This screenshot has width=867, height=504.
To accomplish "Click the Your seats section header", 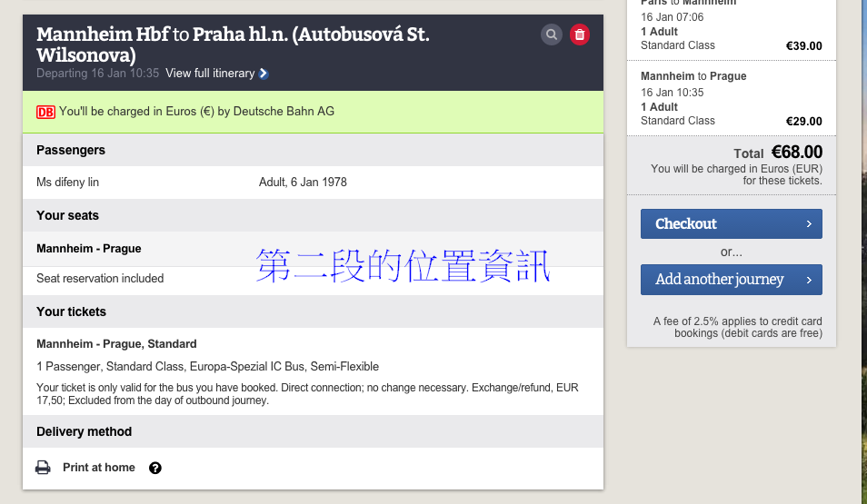I will click(313, 215).
